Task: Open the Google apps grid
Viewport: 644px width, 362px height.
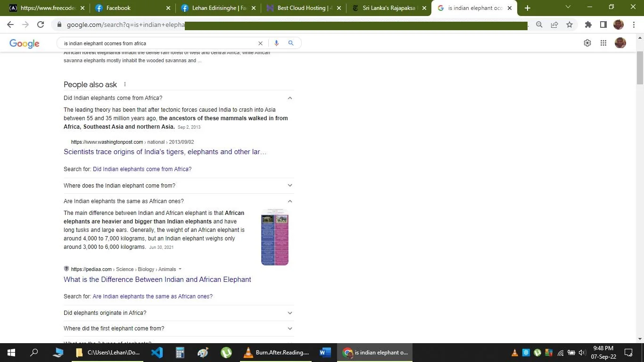Action: 603,43
